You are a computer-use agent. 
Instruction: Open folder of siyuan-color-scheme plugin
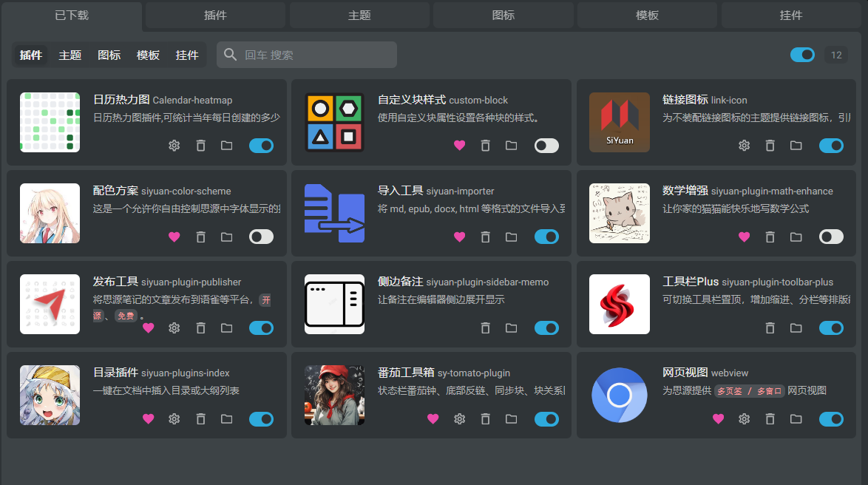click(226, 237)
